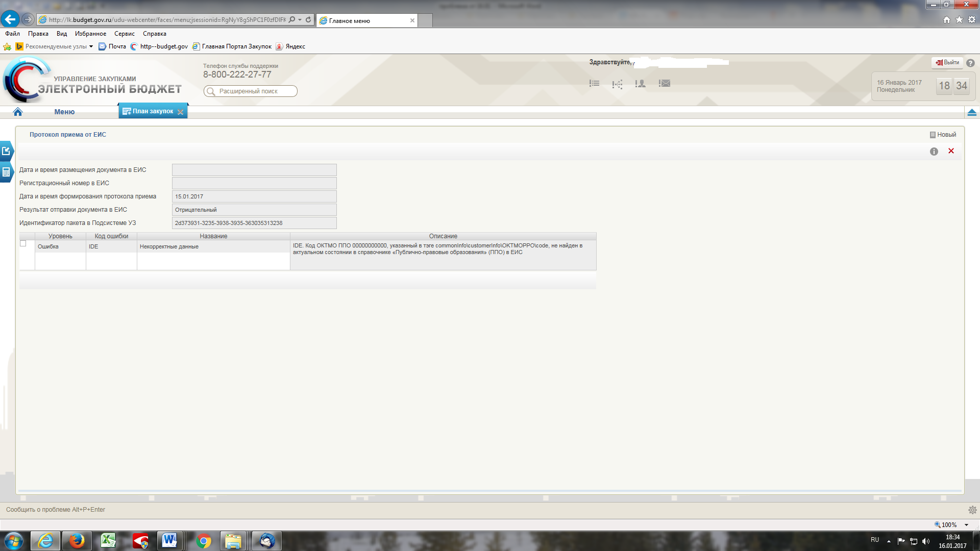The height and width of the screenshot is (551, 980).
Task: Tick the checkbox in the Ошибка row
Action: point(23,243)
